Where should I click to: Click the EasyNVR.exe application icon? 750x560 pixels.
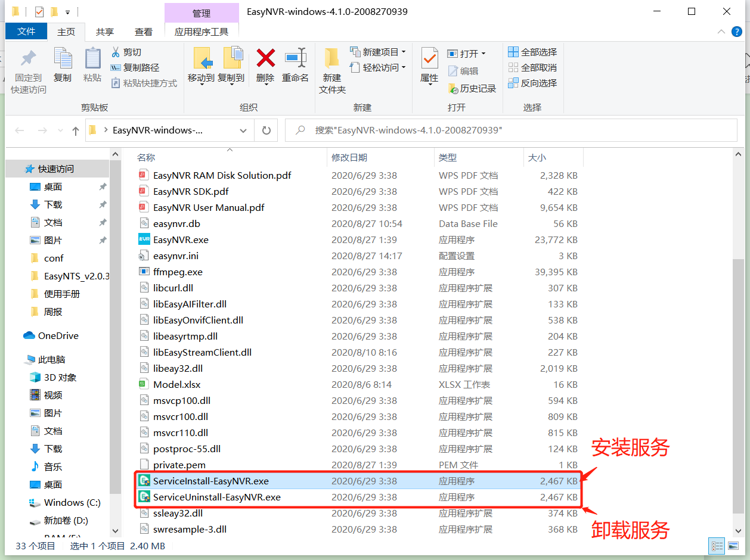[x=144, y=239]
